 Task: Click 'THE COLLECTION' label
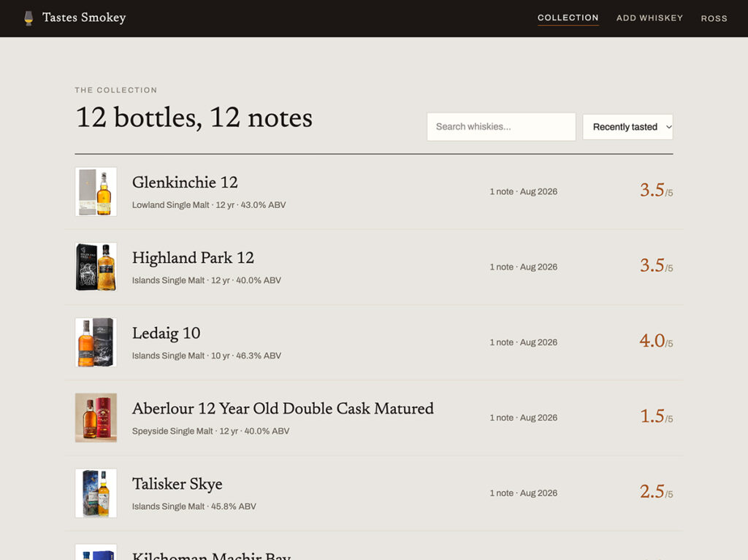(x=116, y=90)
